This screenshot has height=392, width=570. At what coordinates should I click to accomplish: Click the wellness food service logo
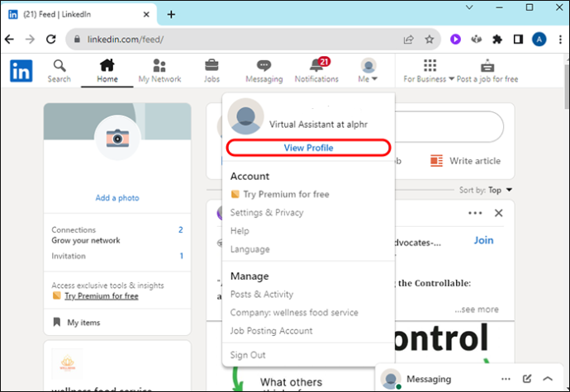click(x=68, y=363)
